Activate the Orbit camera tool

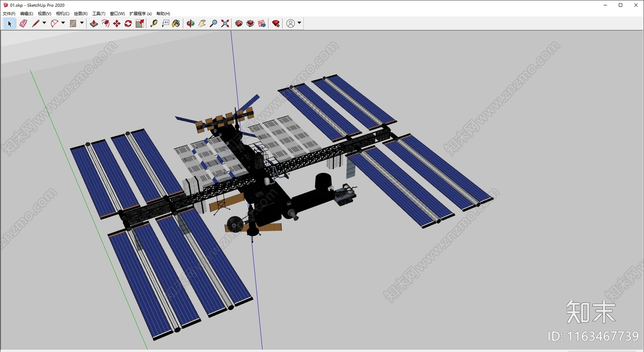(x=190, y=24)
